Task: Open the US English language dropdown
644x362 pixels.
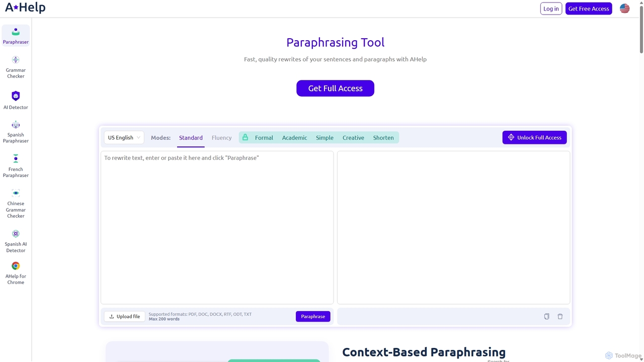Action: (x=124, y=138)
